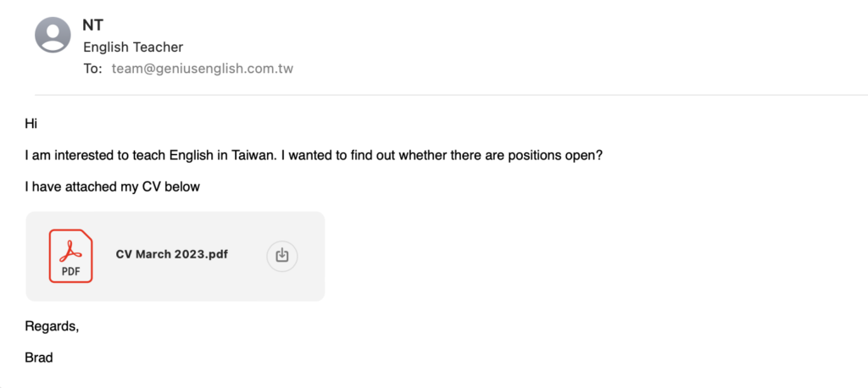The image size is (868, 388).
Task: Select the sender name NT
Action: tap(93, 25)
